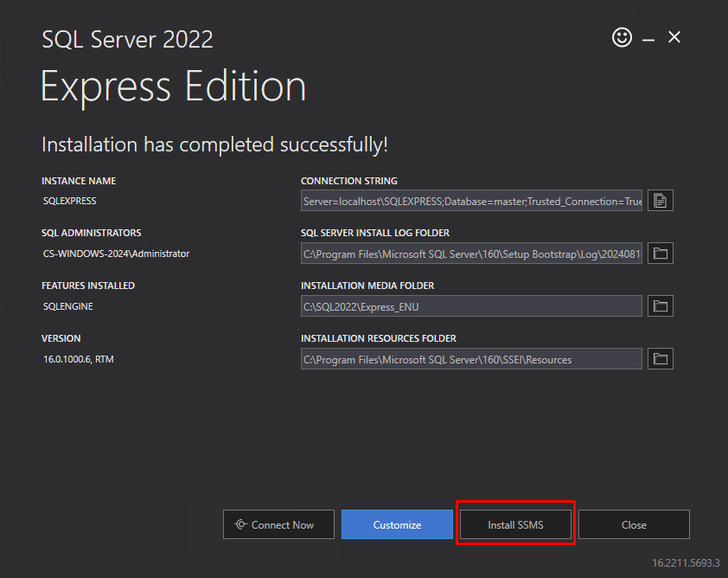Image resolution: width=728 pixels, height=578 pixels.
Task: Launch SSMS installation via Install SSMS
Action: click(x=515, y=524)
